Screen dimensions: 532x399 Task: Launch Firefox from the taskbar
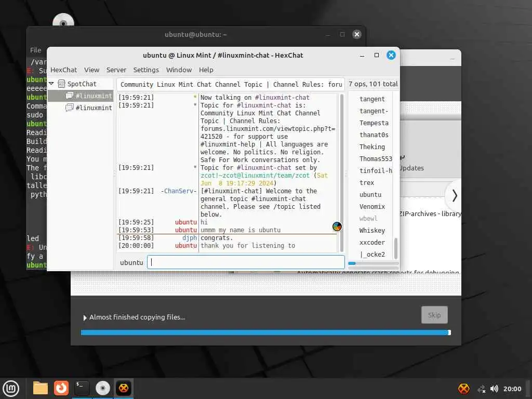61,388
